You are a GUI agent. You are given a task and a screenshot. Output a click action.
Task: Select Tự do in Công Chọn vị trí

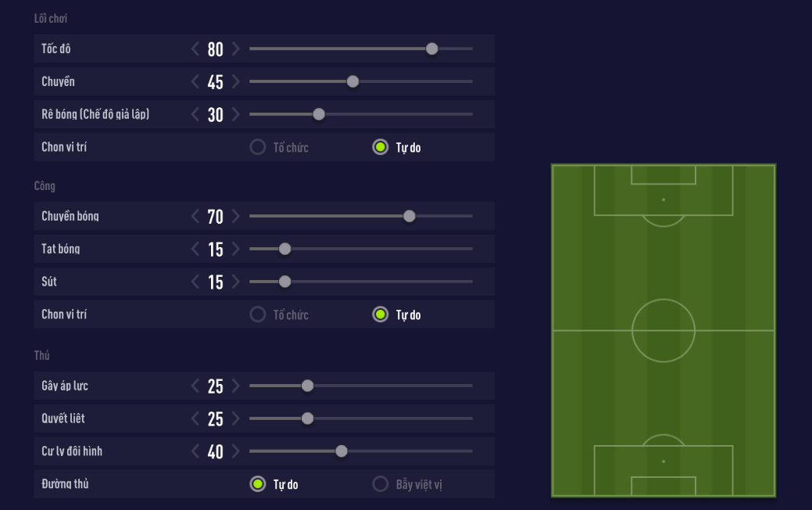[381, 314]
